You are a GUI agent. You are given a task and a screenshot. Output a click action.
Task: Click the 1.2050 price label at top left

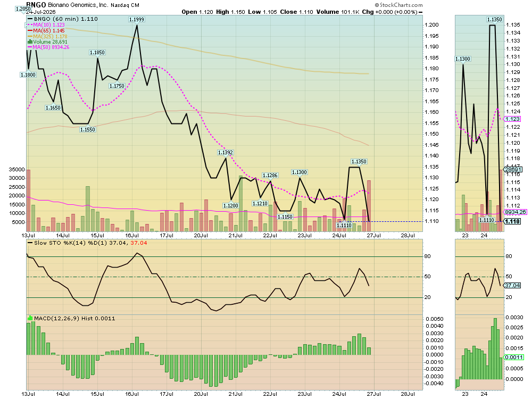point(23,9)
